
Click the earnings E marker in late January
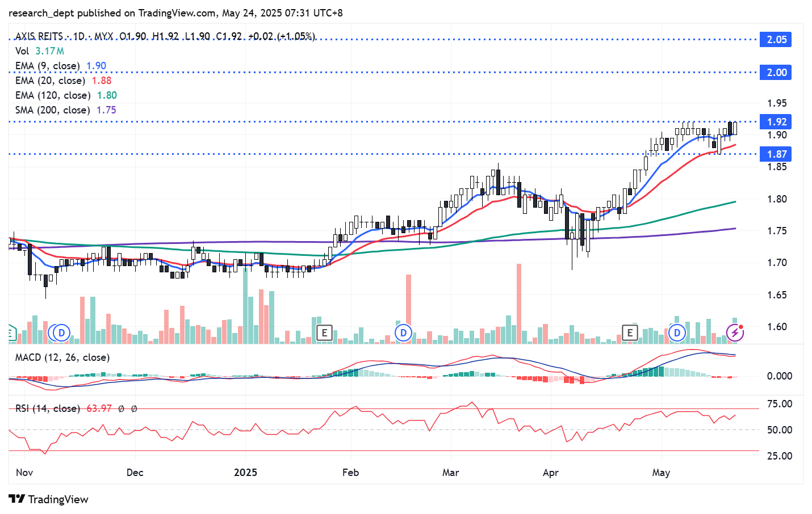pyautogui.click(x=324, y=333)
